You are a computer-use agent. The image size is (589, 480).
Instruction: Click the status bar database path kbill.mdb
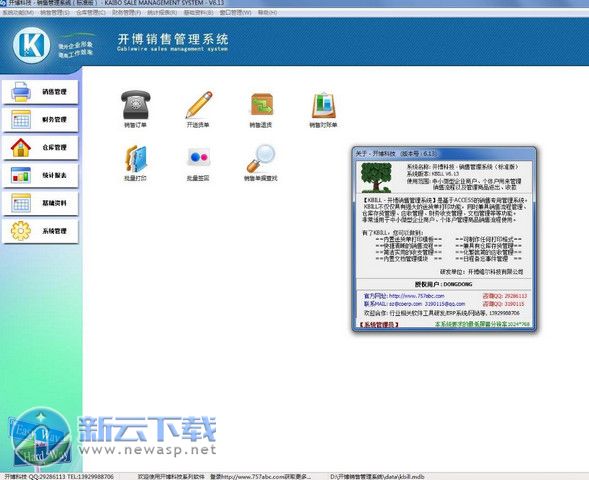378,477
